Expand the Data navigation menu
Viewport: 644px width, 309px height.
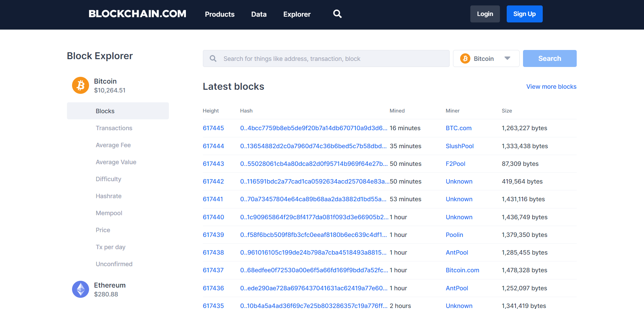pyautogui.click(x=259, y=14)
